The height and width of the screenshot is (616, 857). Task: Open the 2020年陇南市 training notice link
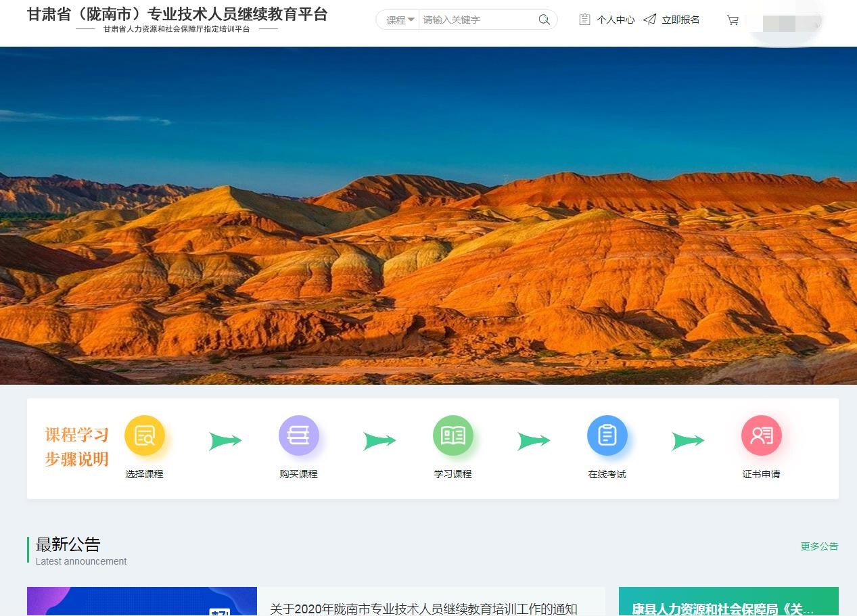[x=423, y=609]
